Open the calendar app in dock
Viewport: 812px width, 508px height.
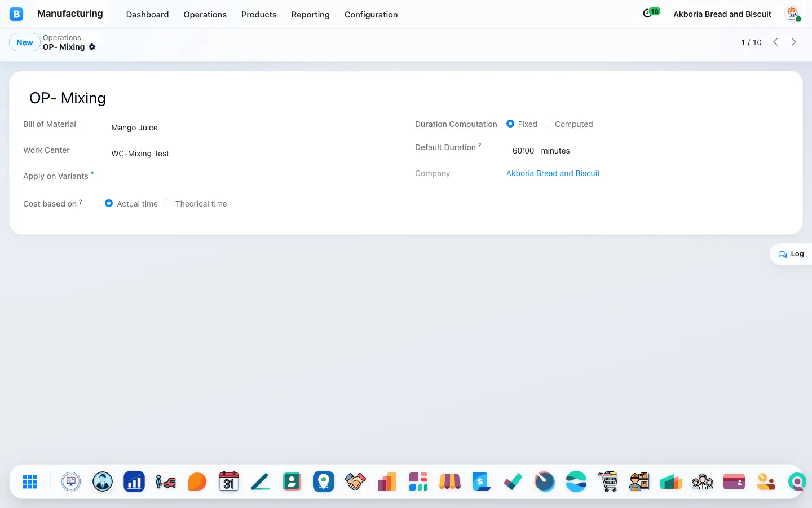(x=229, y=481)
